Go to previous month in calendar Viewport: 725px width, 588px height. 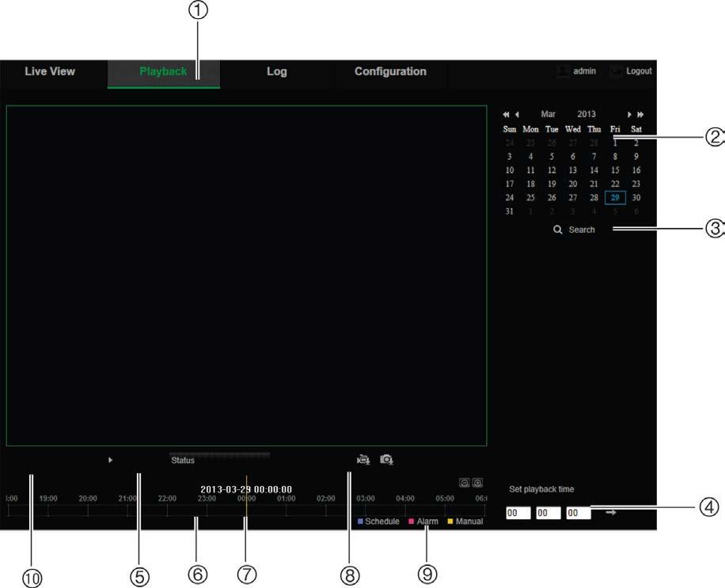point(517,115)
